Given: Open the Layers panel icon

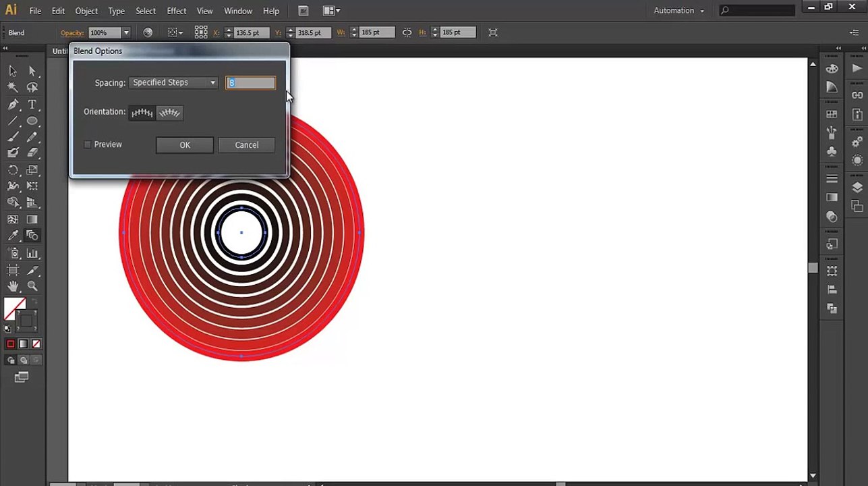Looking at the screenshot, I should [x=857, y=188].
